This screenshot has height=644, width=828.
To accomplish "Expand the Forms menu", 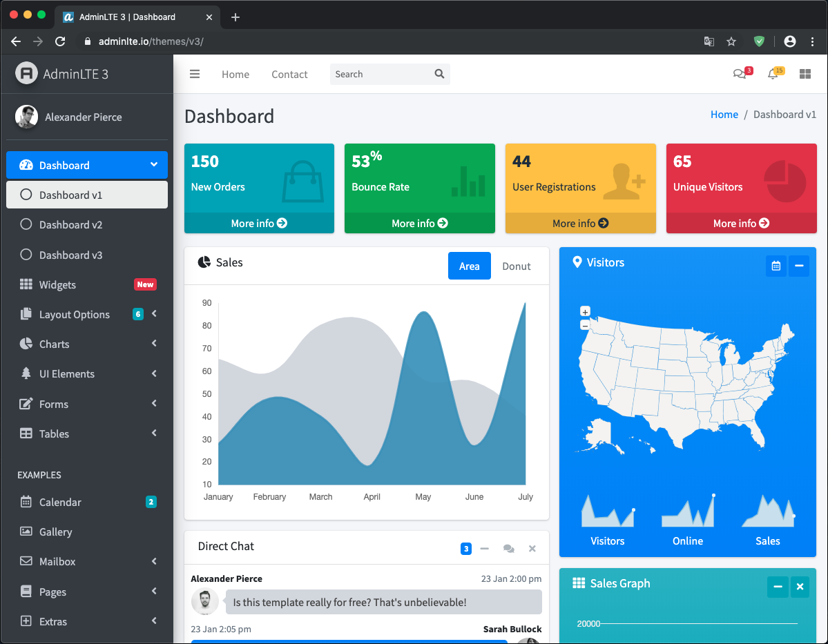I will 87,404.
